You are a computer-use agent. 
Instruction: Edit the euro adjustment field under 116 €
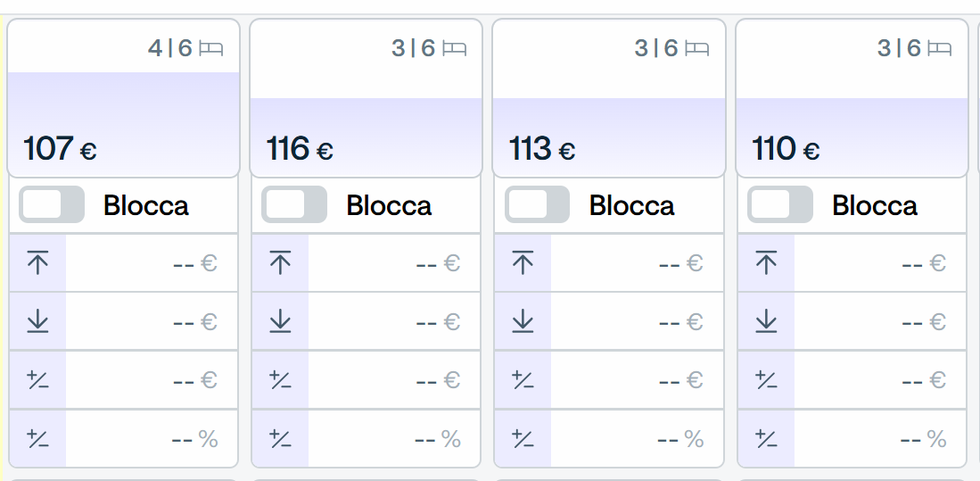(x=394, y=379)
